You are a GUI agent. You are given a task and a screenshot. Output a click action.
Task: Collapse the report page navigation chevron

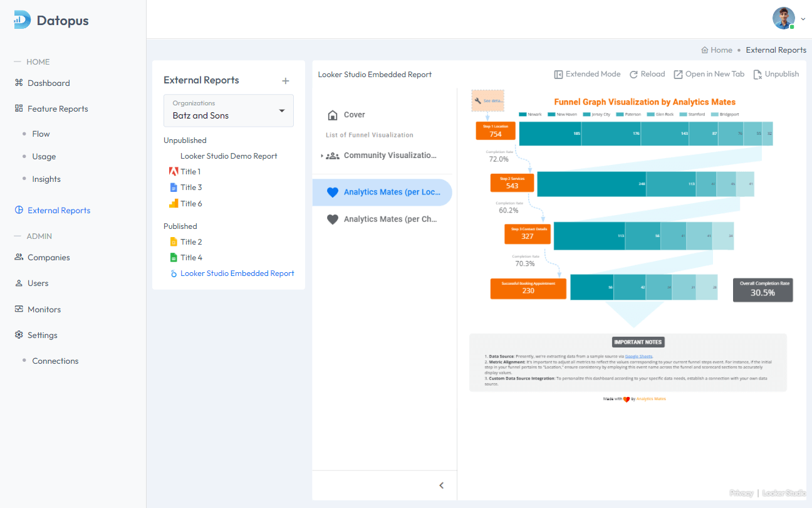(442, 485)
